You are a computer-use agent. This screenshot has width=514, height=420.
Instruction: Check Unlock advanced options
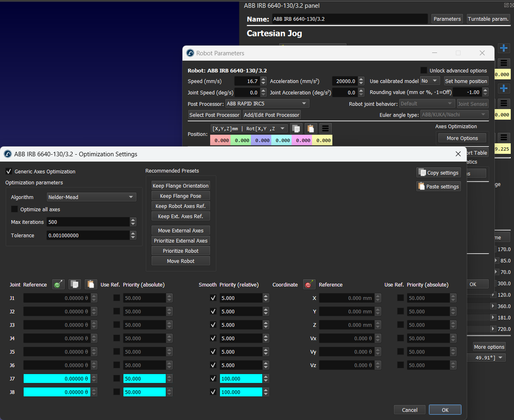(x=424, y=70)
